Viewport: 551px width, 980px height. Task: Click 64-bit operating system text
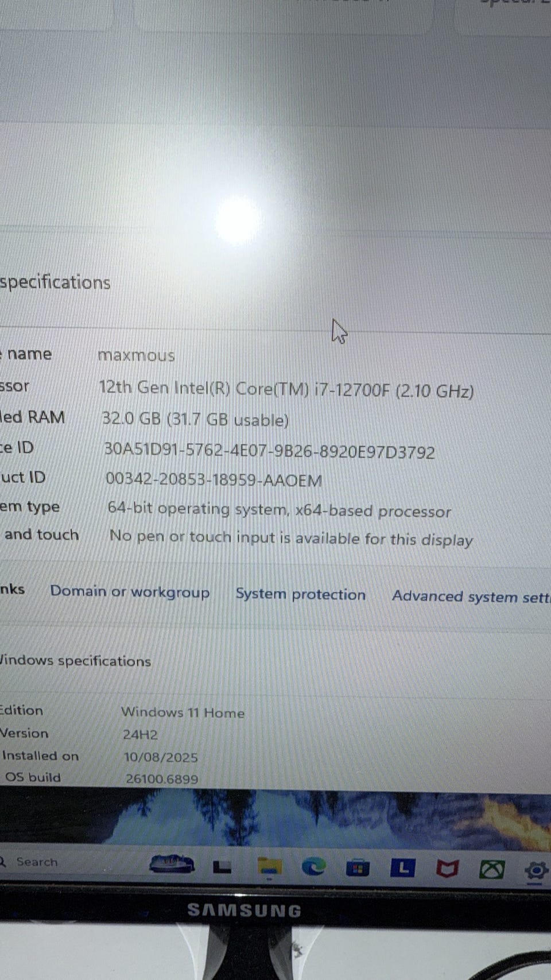pyautogui.click(x=280, y=510)
